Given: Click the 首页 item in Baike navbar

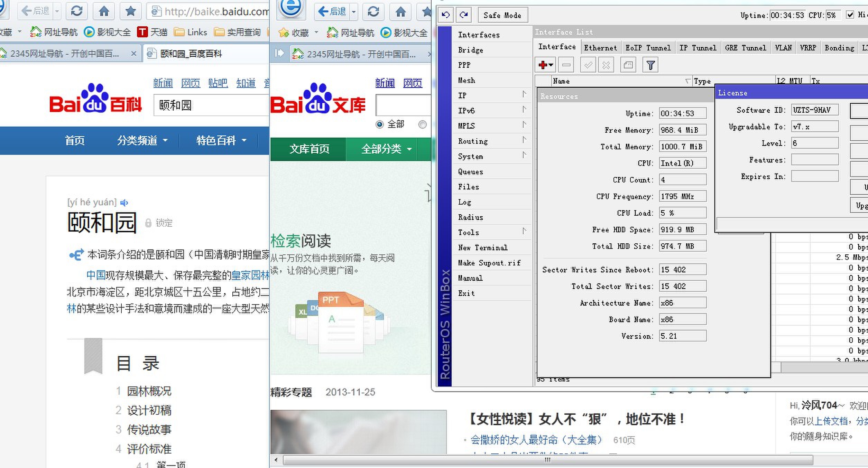Looking at the screenshot, I should tap(75, 141).
